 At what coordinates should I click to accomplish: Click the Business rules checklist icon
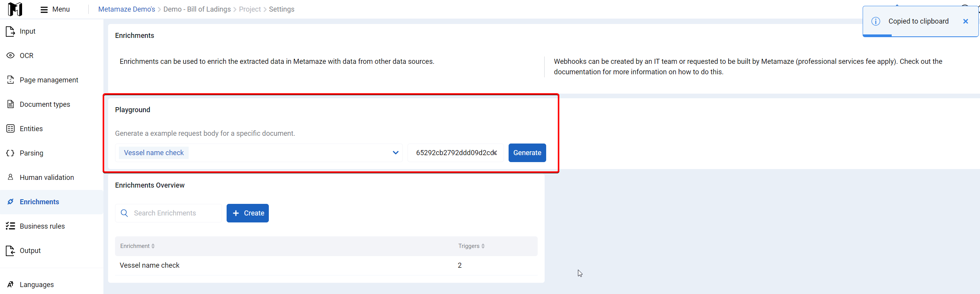pyautogui.click(x=10, y=226)
